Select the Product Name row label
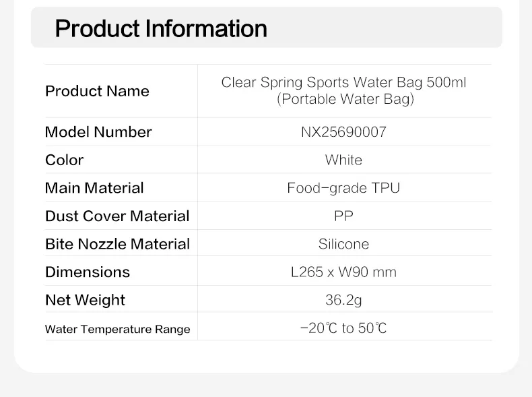This screenshot has height=397, width=532. click(x=97, y=91)
